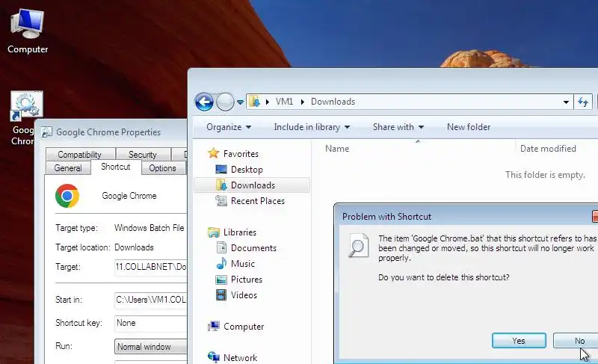This screenshot has width=598, height=364.
Task: Select the Shortcut tab in Properties
Action: point(116,167)
